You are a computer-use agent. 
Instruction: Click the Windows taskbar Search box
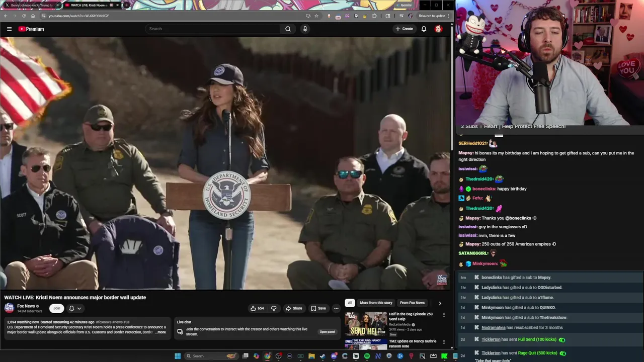(x=211, y=356)
